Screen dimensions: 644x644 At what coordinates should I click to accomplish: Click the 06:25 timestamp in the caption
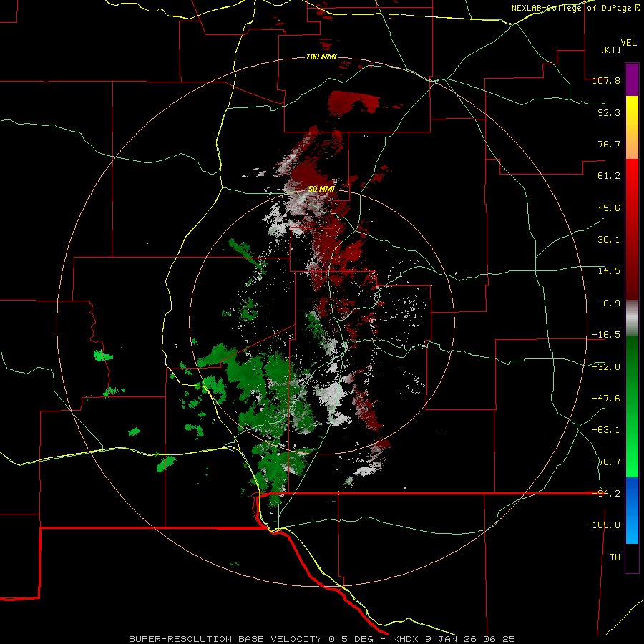pyautogui.click(x=499, y=639)
